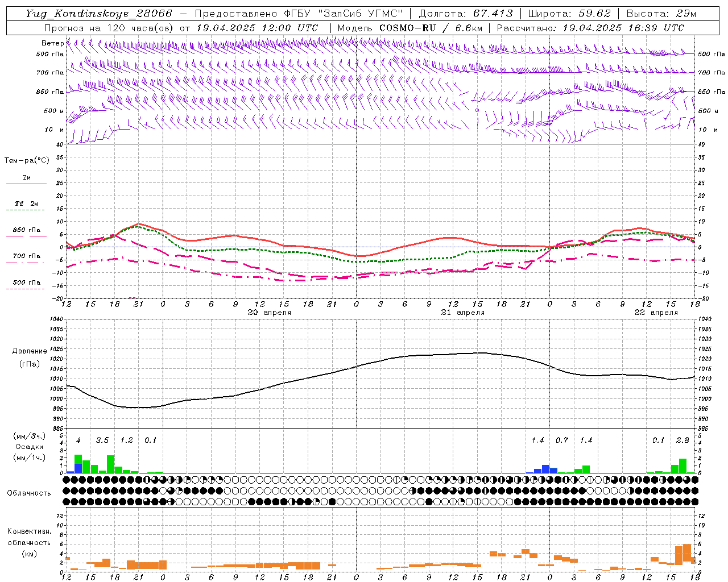Click the Td 2м legend entry

pos(26,203)
